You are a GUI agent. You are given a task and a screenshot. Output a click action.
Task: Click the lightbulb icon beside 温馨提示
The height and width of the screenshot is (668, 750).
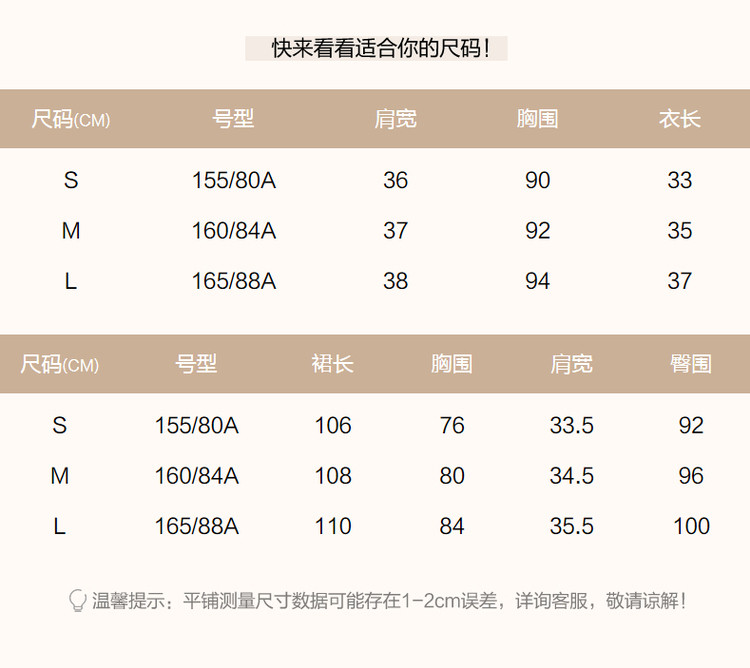[77, 601]
